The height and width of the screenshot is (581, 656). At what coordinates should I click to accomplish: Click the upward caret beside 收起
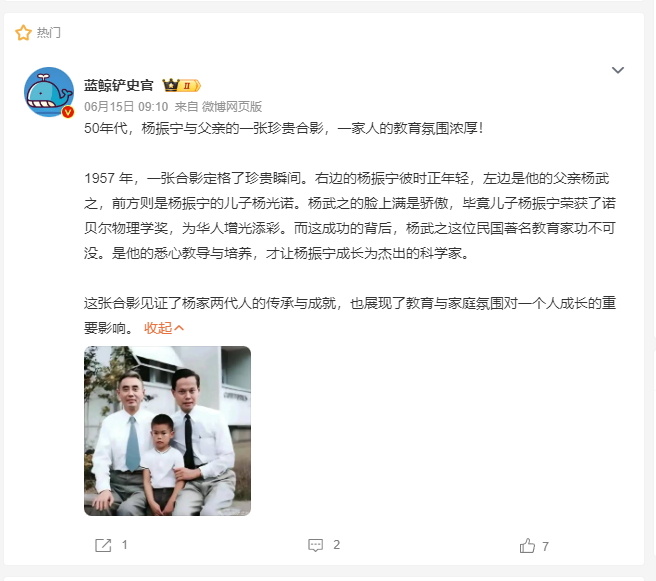(179, 328)
